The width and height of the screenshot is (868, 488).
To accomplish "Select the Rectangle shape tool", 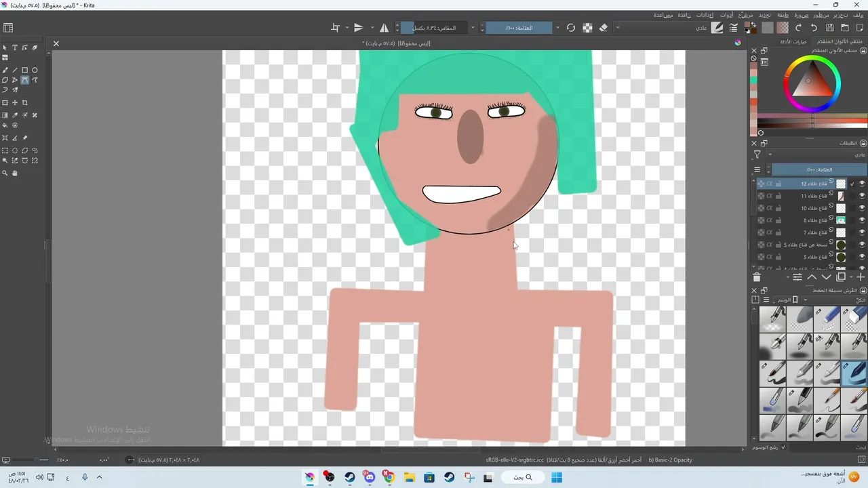I will (25, 70).
